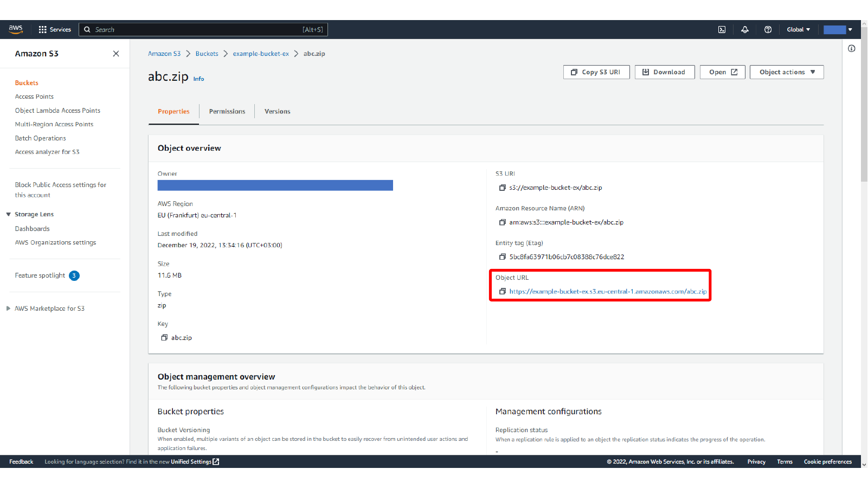Screen dimensions: 868x488
Task: Click the AWS logo home icon
Action: [16, 29]
